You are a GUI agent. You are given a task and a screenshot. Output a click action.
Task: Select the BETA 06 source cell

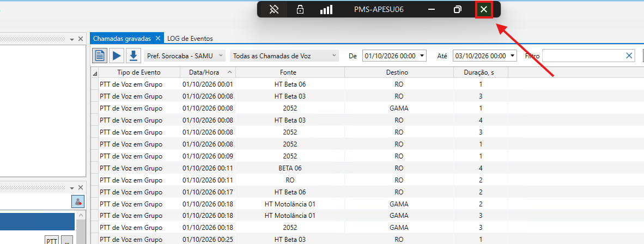(x=290, y=168)
